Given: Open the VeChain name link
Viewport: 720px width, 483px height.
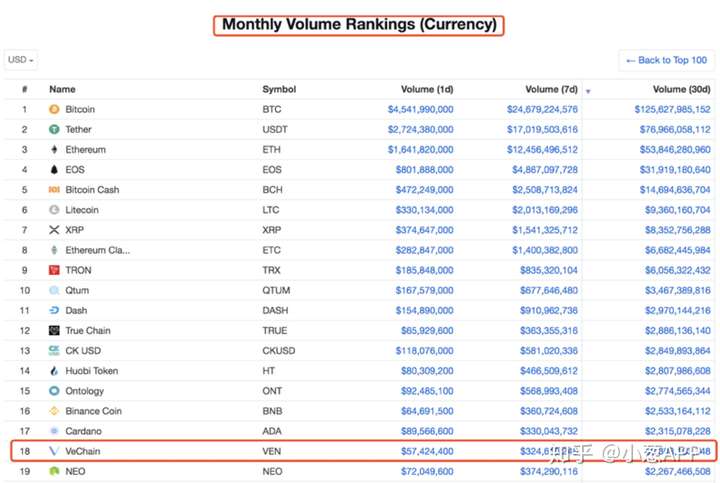Looking at the screenshot, I should click(x=83, y=451).
